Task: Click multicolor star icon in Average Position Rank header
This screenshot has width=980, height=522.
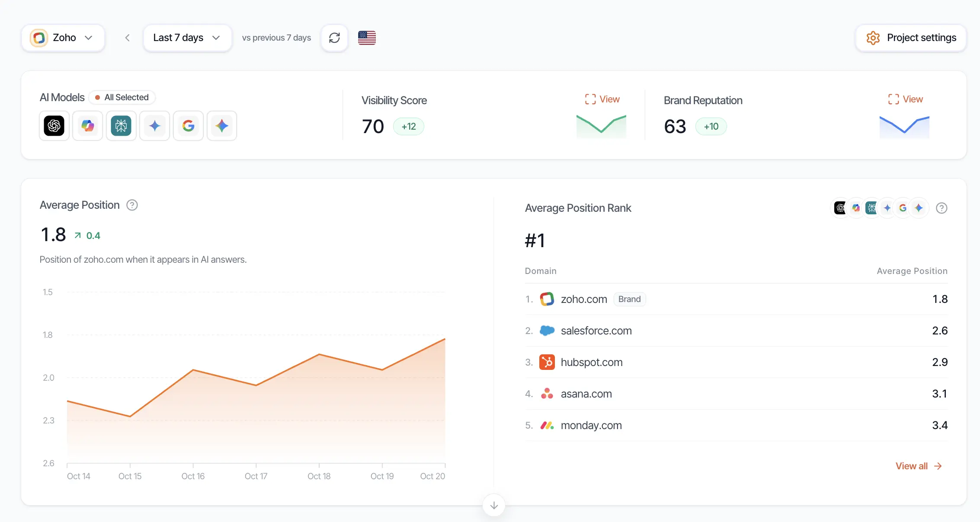Action: tap(919, 208)
